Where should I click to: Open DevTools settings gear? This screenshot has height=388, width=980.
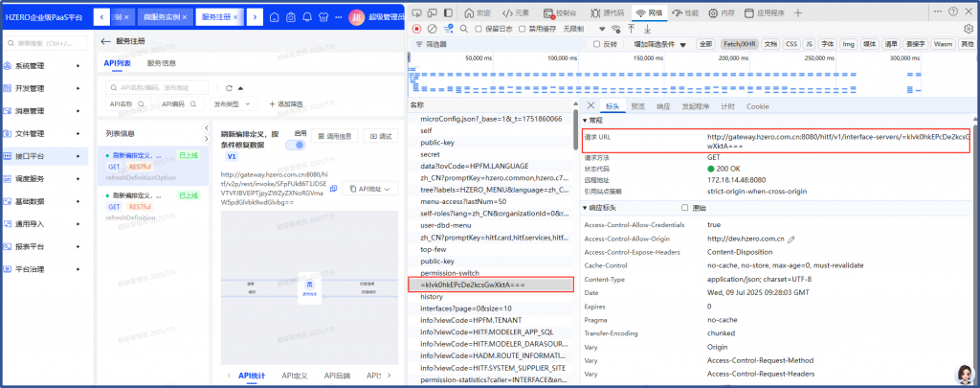[x=967, y=29]
